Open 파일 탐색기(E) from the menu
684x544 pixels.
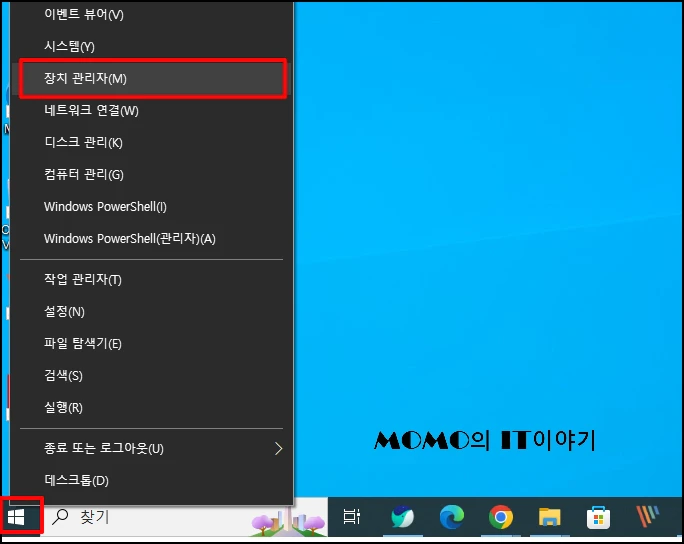pyautogui.click(x=152, y=343)
